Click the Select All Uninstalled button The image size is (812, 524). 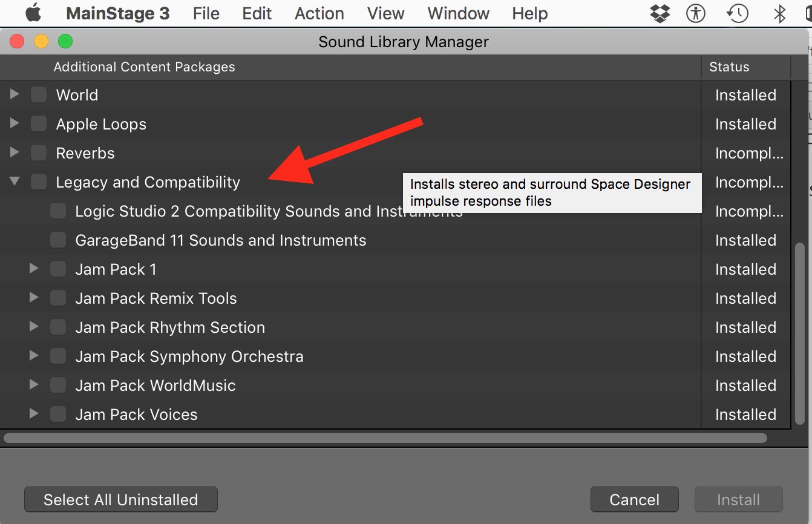(121, 500)
